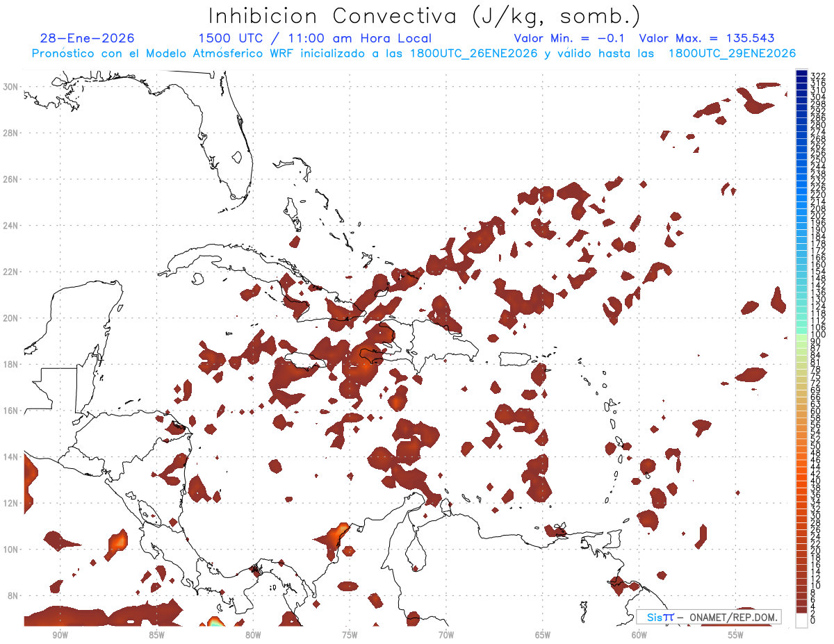834x644 pixels.
Task: Click the dark blue 322 color bar swatch
Action: (x=801, y=73)
